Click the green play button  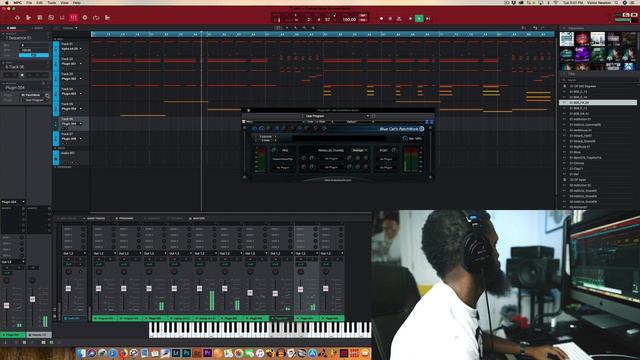pos(419,18)
